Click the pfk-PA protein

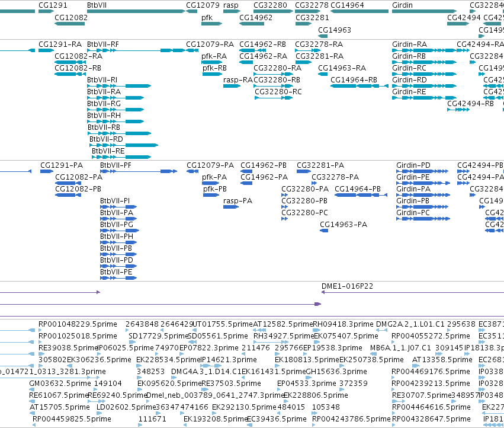click(x=210, y=183)
